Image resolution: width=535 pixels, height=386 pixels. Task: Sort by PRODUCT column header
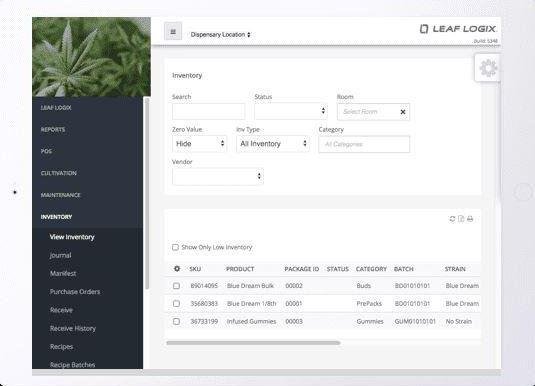(x=240, y=269)
